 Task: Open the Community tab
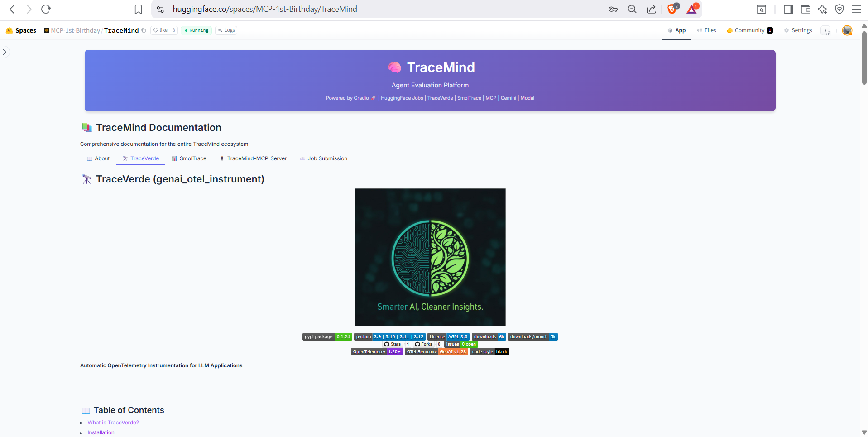(750, 30)
